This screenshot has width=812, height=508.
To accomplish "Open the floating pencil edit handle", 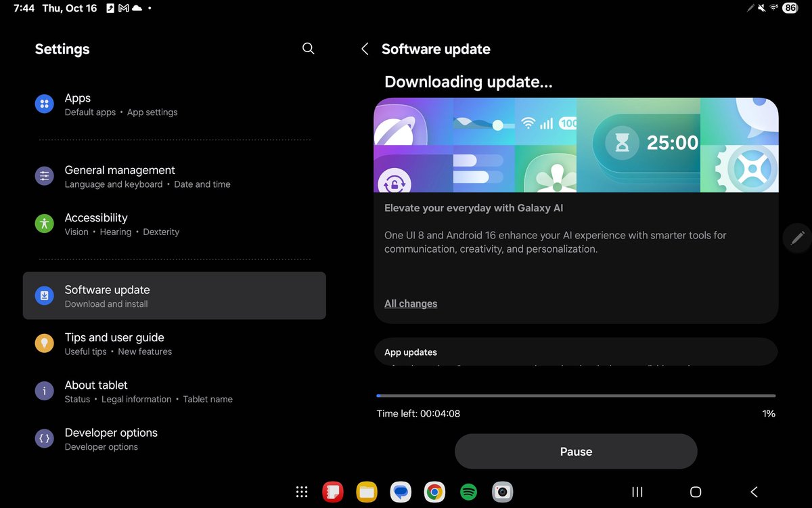I will (797, 238).
